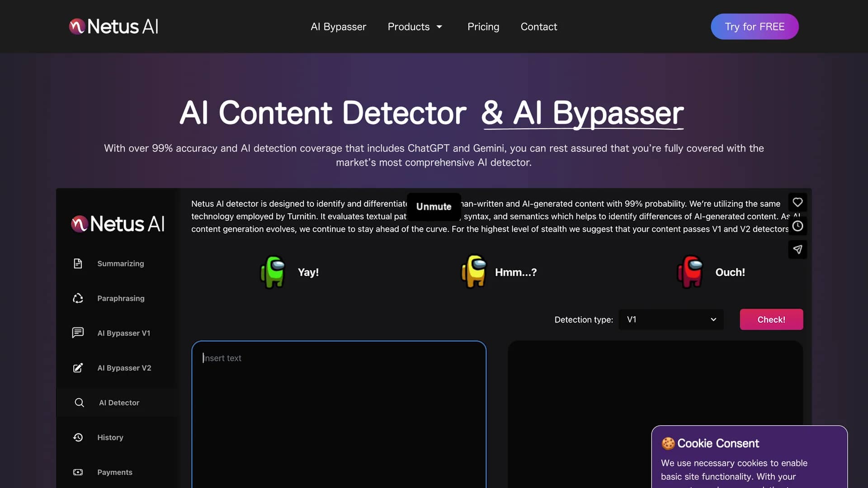Click the clock icon beside description
Screen dimensions: 868x488
click(x=797, y=226)
